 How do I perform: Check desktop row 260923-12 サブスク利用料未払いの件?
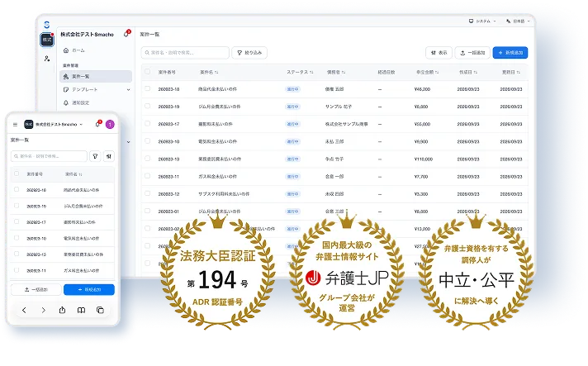147,193
